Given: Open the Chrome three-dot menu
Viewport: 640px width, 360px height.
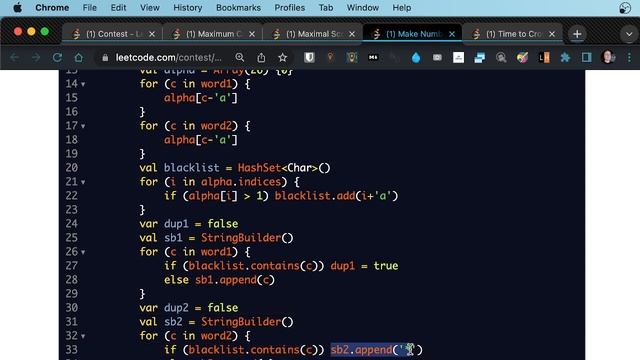Looking at the screenshot, I should click(629, 58).
